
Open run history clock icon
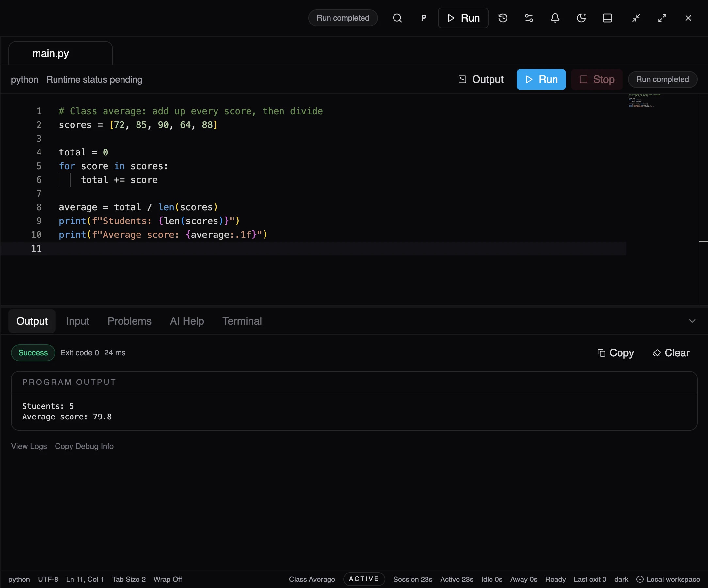pyautogui.click(x=503, y=18)
